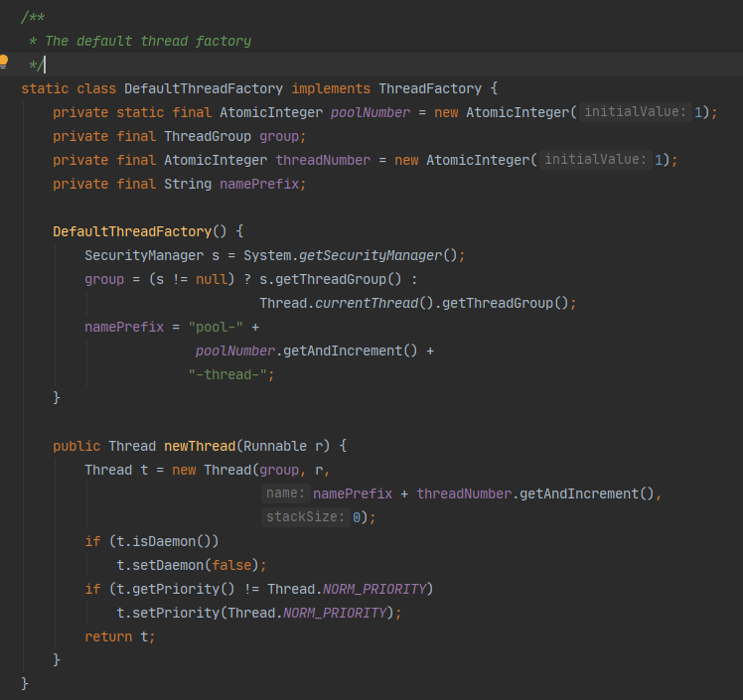
Task: Click the 'poolNumber' field declaration
Action: 371,113
